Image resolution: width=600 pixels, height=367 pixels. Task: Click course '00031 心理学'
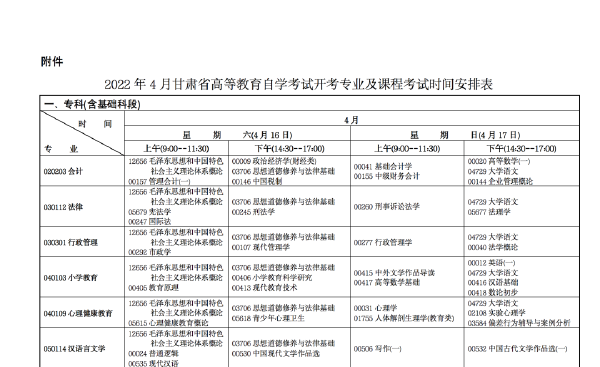(x=375, y=308)
